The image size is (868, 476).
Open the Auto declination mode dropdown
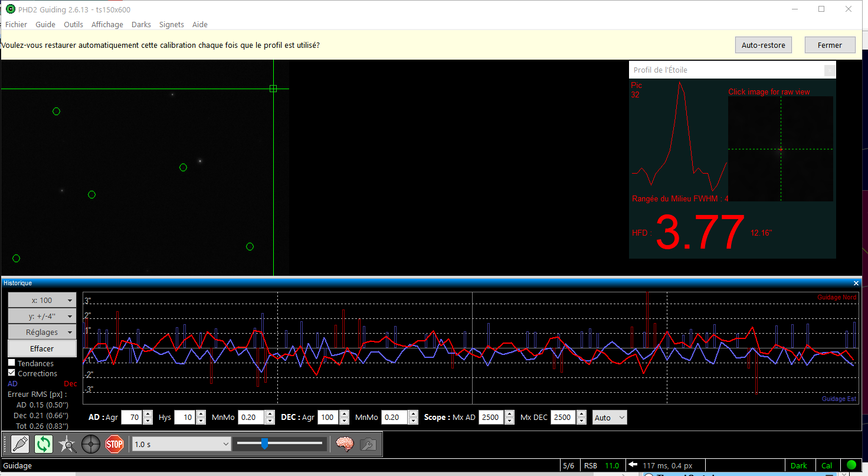[x=610, y=418]
